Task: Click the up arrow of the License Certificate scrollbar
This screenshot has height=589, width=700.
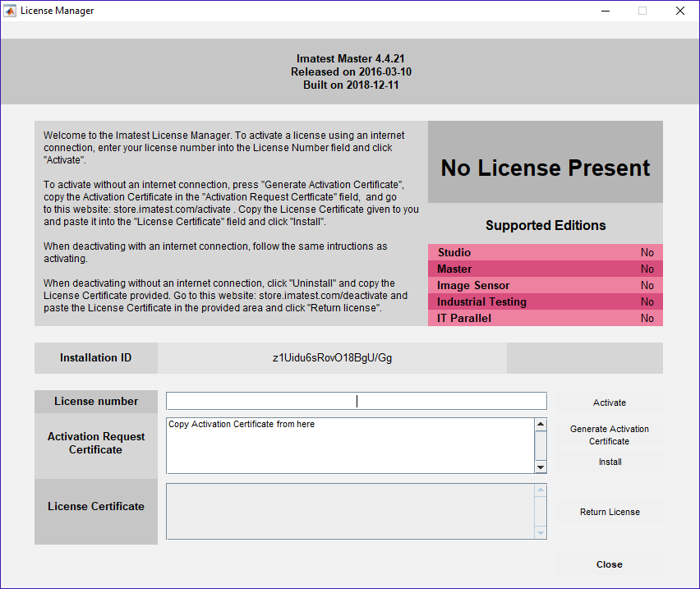Action: coord(541,490)
